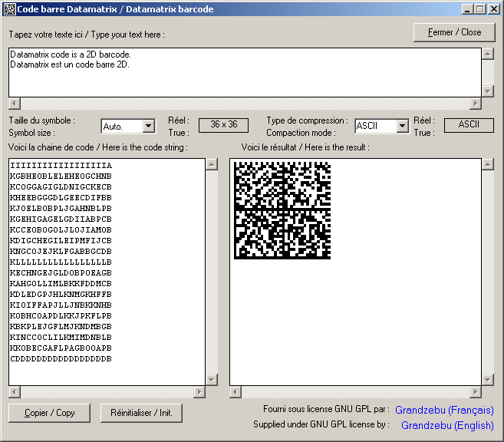Screen dimensions: 504x442
Task: Click the 36 x 36 real size field
Action: (223, 125)
